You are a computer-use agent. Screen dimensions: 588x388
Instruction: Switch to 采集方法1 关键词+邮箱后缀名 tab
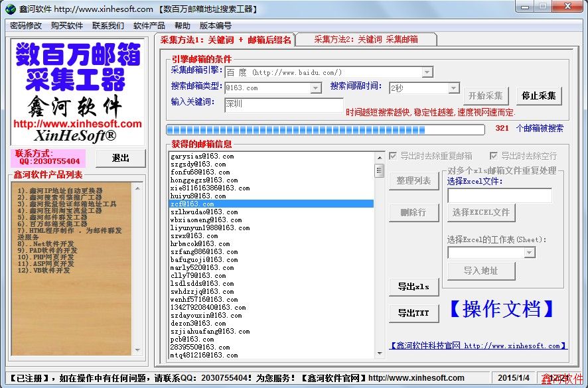click(x=225, y=40)
